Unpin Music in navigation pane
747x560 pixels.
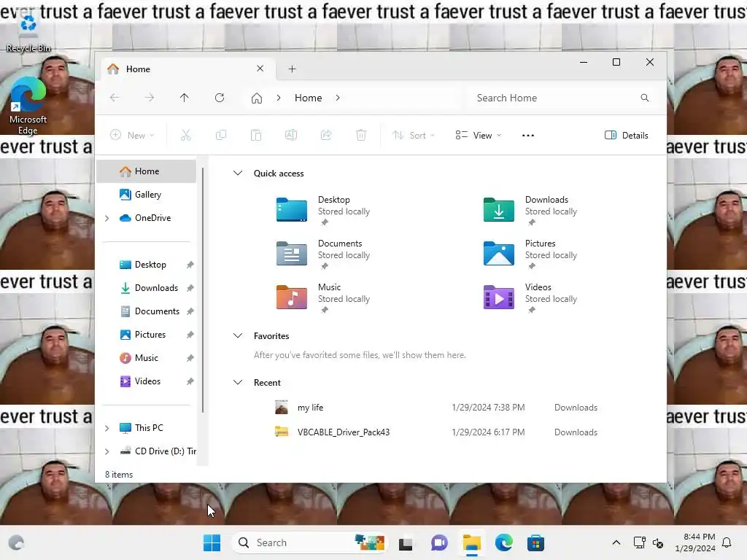coord(190,358)
